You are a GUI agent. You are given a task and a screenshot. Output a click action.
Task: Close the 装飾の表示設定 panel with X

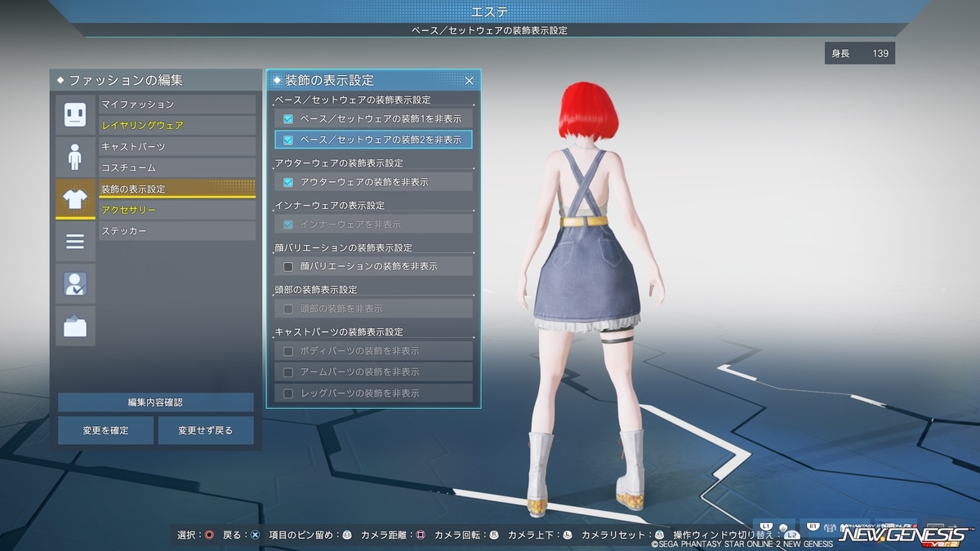[x=470, y=81]
